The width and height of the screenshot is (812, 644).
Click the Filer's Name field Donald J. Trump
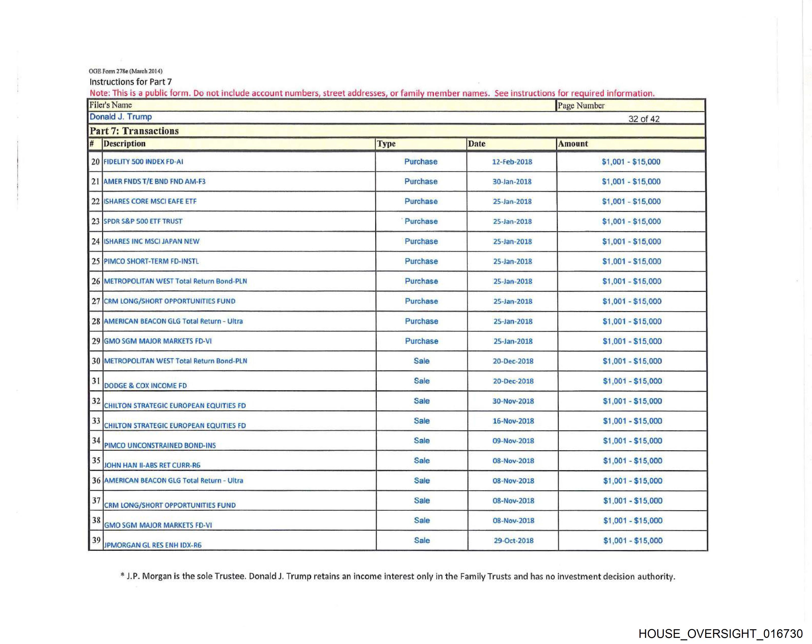121,117
